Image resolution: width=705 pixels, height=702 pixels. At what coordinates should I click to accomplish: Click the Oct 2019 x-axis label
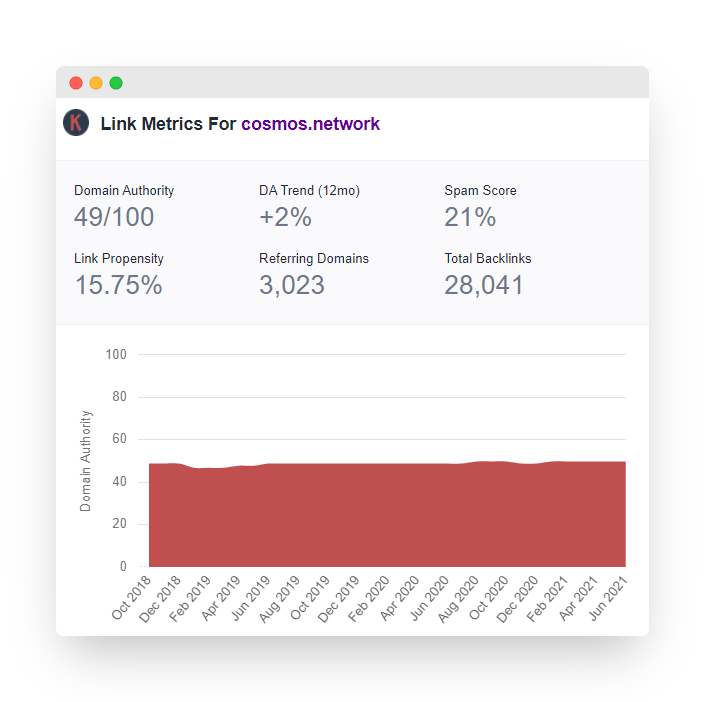310,598
